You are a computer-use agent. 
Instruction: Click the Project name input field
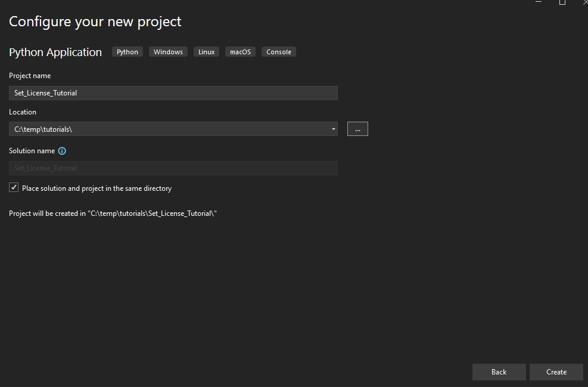(173, 93)
